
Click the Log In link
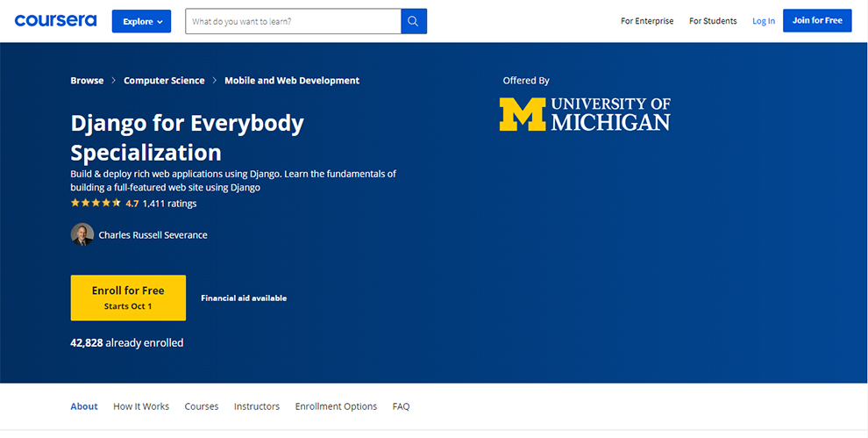coord(764,21)
